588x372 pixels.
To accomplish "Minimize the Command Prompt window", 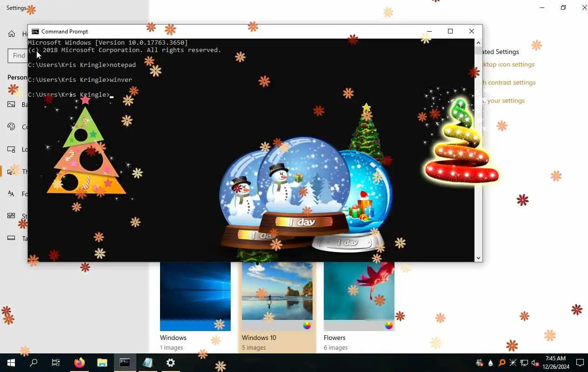I will coord(429,31).
